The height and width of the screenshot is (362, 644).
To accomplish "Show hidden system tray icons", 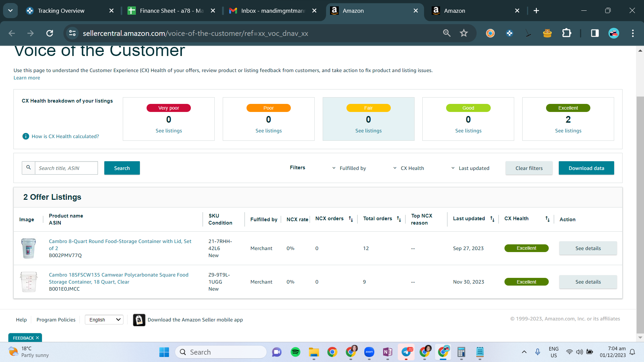I will pos(524,352).
